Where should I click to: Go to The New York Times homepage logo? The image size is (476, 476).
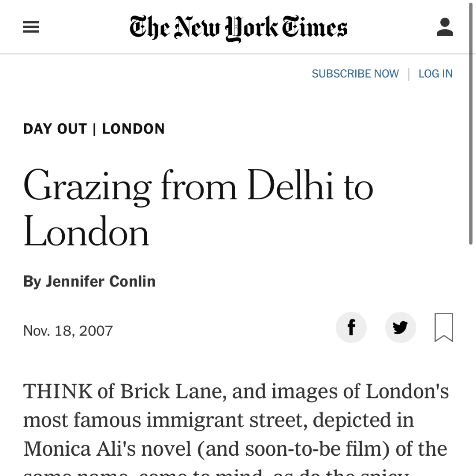pos(238,28)
